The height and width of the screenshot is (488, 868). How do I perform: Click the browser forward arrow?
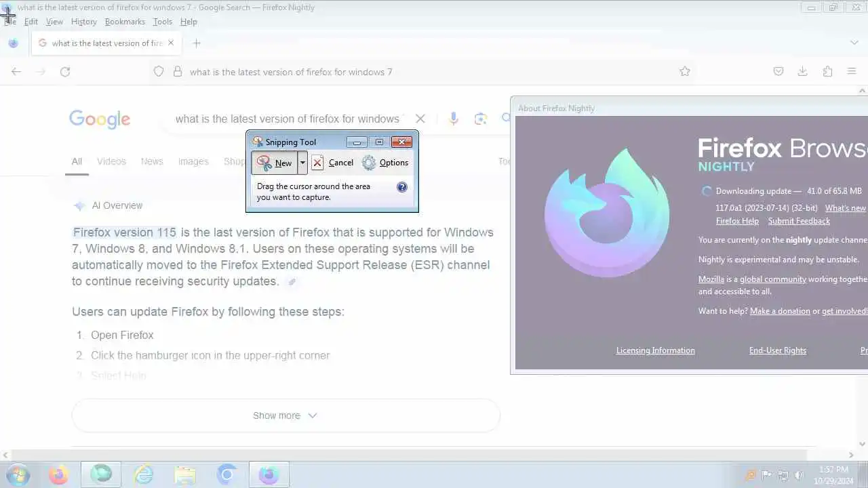point(41,71)
